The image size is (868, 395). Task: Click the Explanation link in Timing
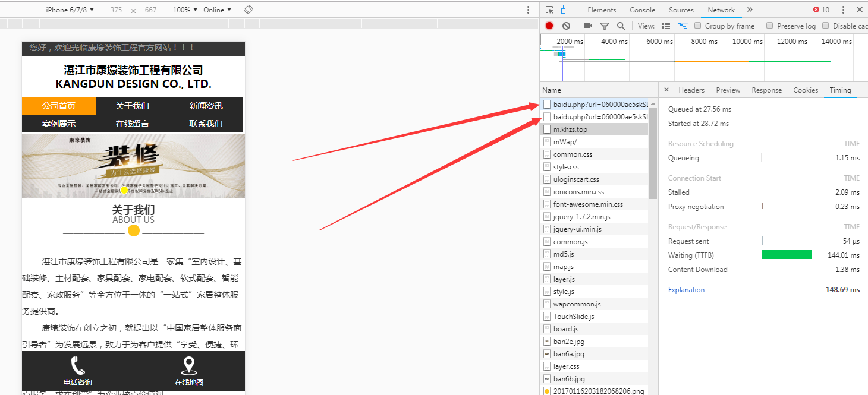(686, 290)
